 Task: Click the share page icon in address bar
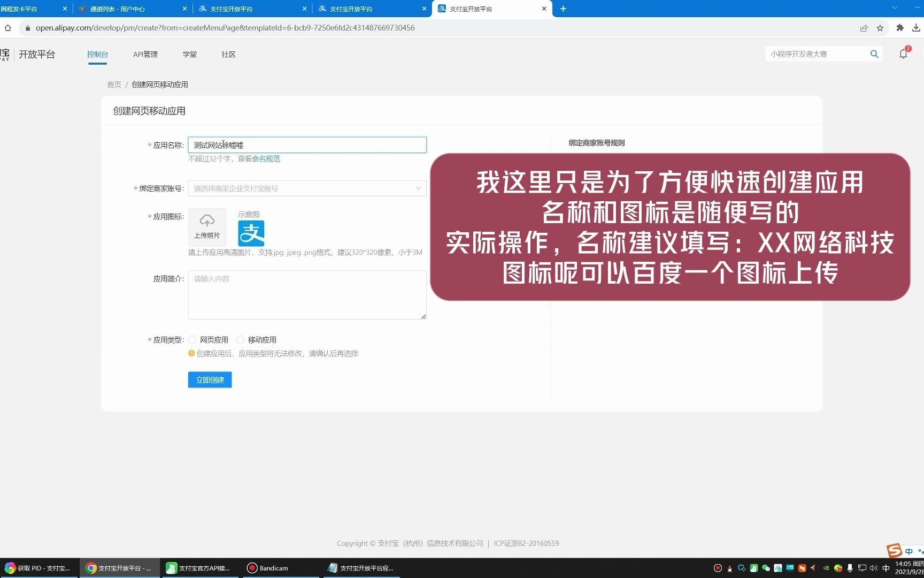coord(864,28)
